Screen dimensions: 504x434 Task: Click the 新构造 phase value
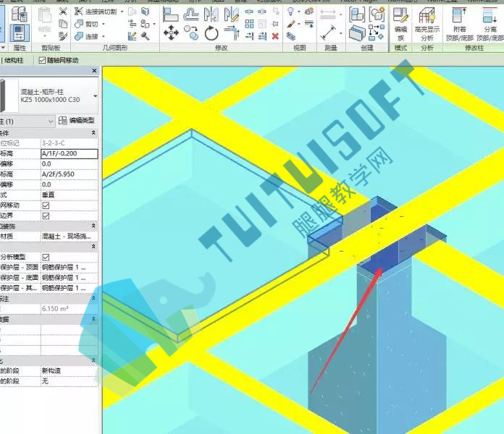pyautogui.click(x=70, y=371)
